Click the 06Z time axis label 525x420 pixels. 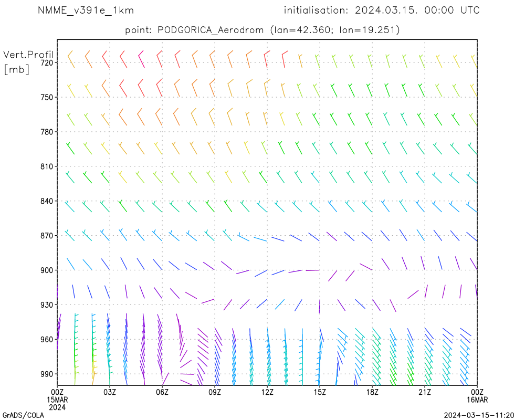coord(162,392)
